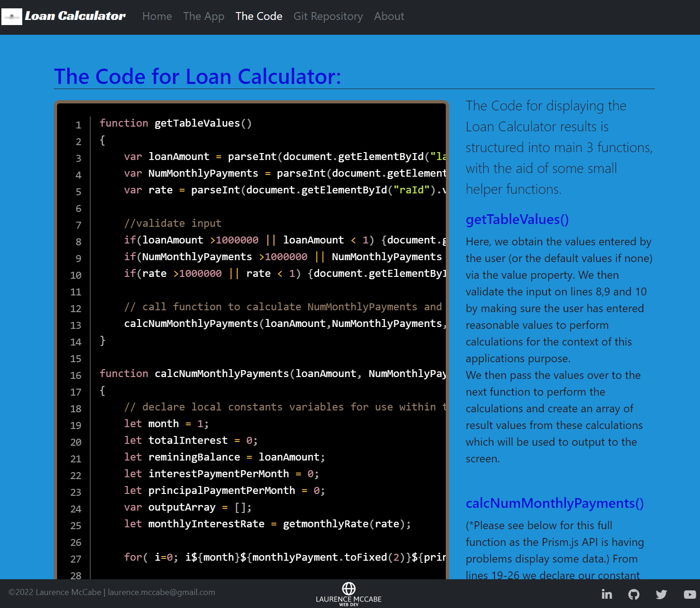Open the Git Repository nav link
This screenshot has width=700, height=608.
(x=328, y=16)
